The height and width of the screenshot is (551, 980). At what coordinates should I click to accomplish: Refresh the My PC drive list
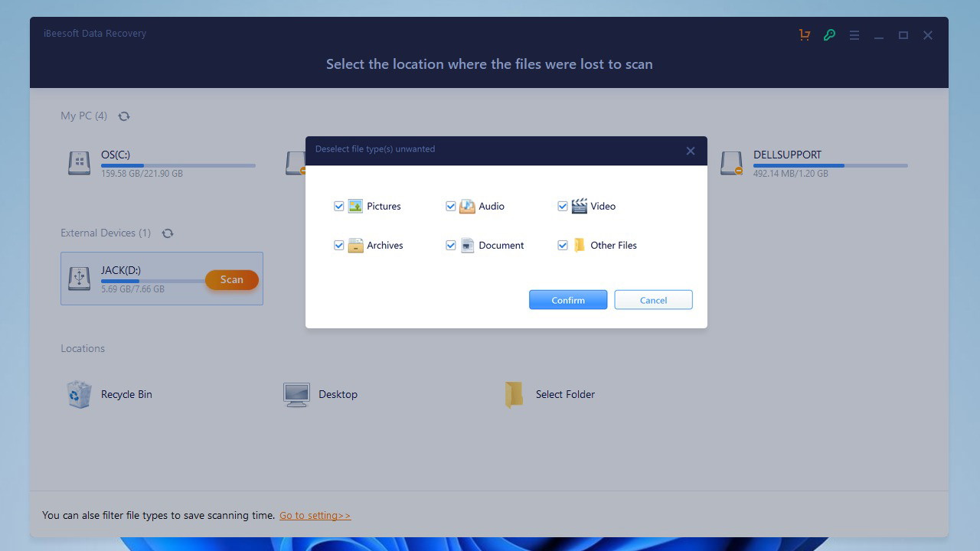(124, 116)
